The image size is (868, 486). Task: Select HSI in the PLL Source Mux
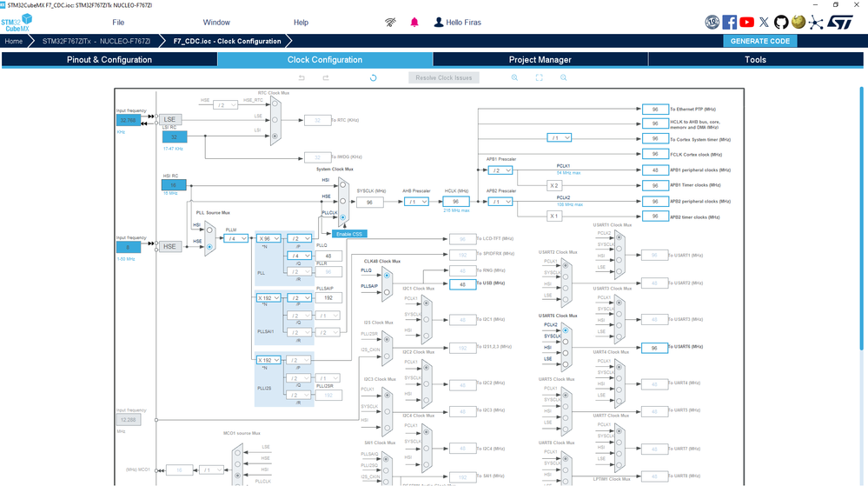(x=209, y=230)
